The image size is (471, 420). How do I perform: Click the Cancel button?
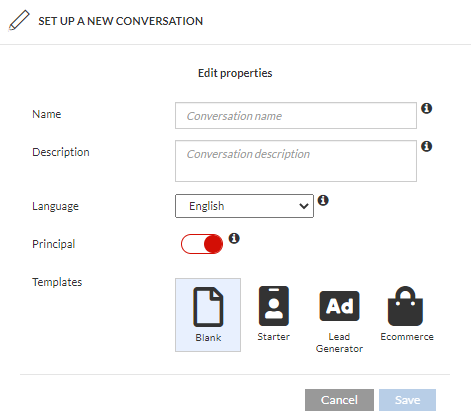339,400
